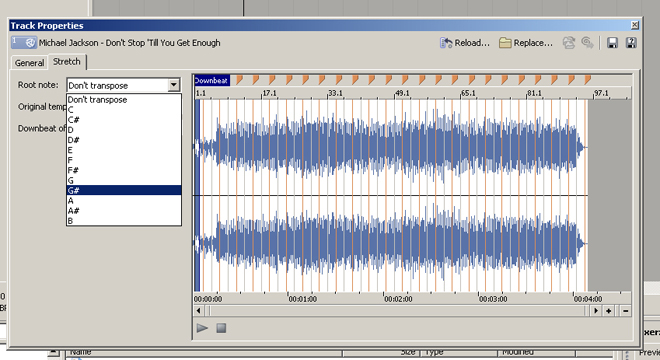Select root note C
660x360 pixels.
coord(124,109)
